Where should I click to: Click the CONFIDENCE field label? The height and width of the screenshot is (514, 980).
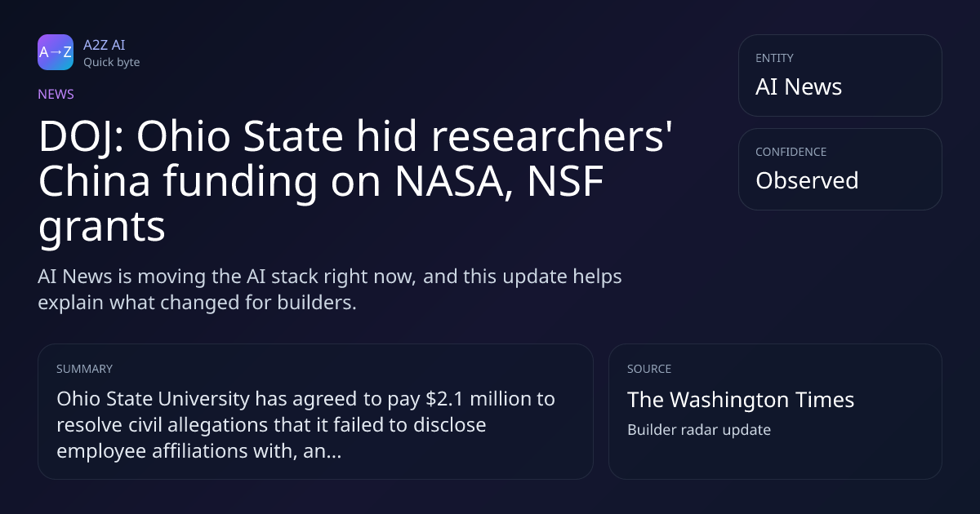point(791,152)
